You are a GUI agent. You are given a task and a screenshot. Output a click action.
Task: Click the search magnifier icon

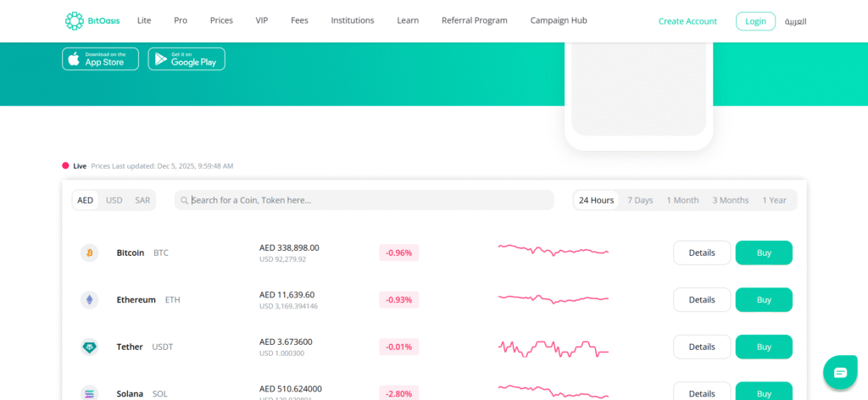tap(184, 200)
